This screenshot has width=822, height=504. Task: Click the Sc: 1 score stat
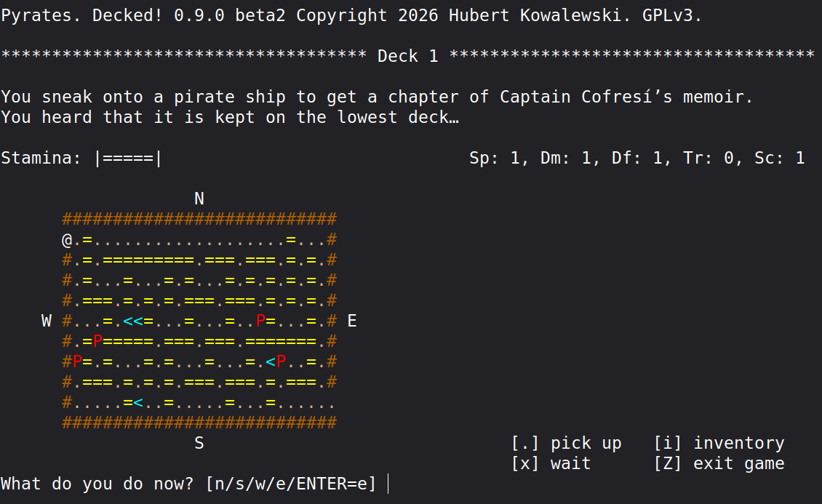pos(780,159)
